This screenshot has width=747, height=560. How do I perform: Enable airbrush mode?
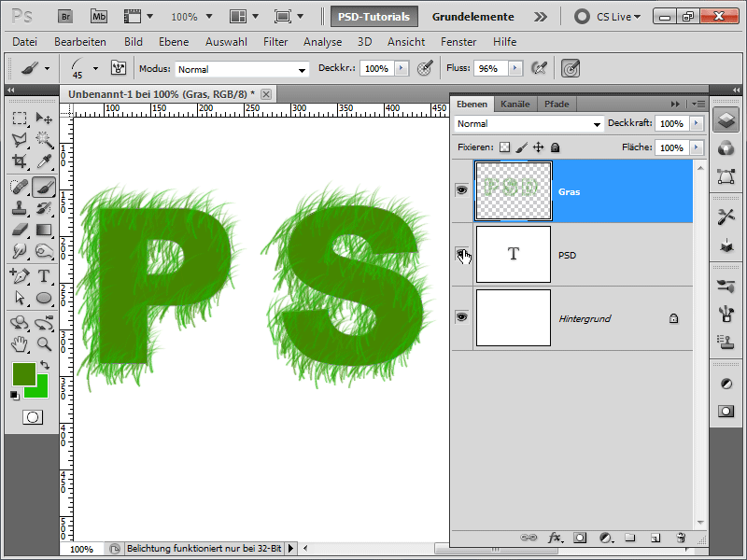(x=539, y=68)
